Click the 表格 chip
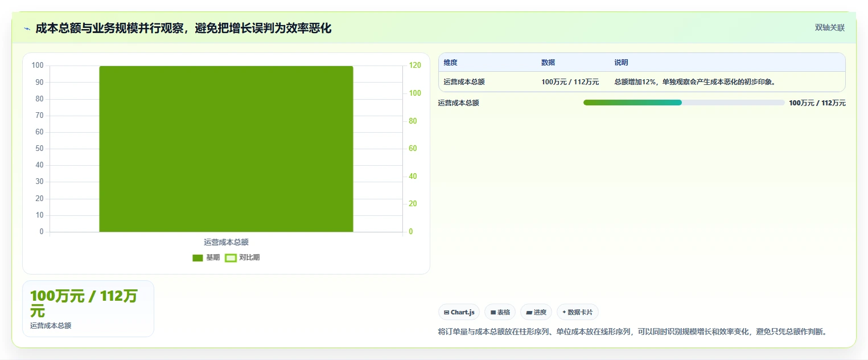The height and width of the screenshot is (360, 868). [500, 312]
